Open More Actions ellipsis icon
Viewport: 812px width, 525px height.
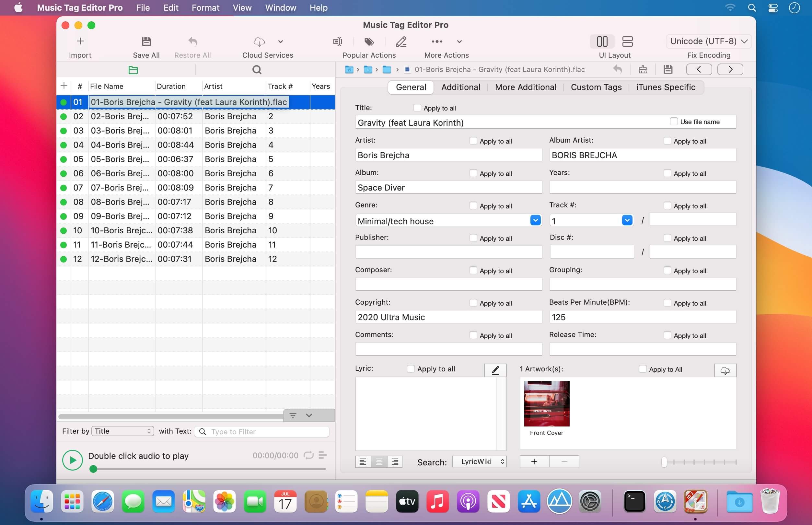[x=437, y=41]
